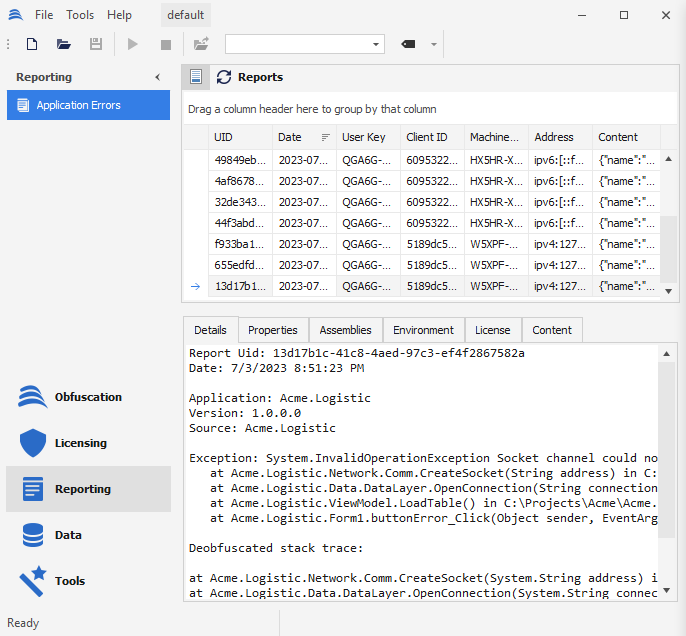Click the tag label toolbar icon
This screenshot has height=636, width=686.
point(408,44)
